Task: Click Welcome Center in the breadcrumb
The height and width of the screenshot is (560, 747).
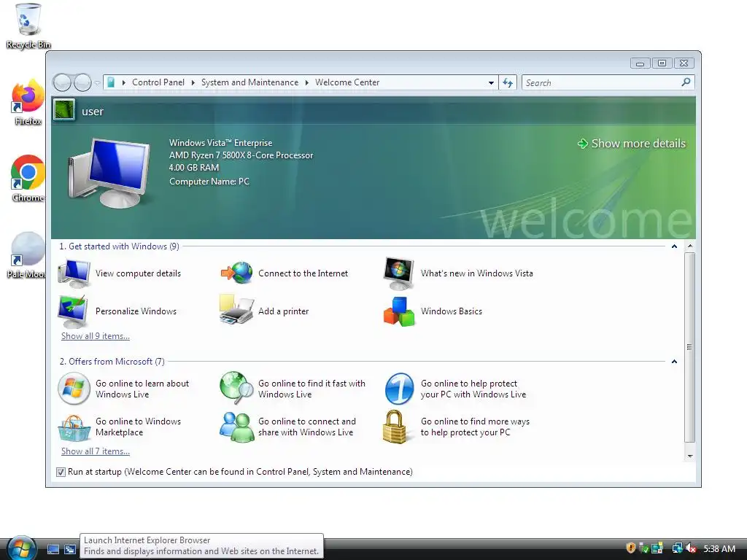Action: [x=347, y=82]
